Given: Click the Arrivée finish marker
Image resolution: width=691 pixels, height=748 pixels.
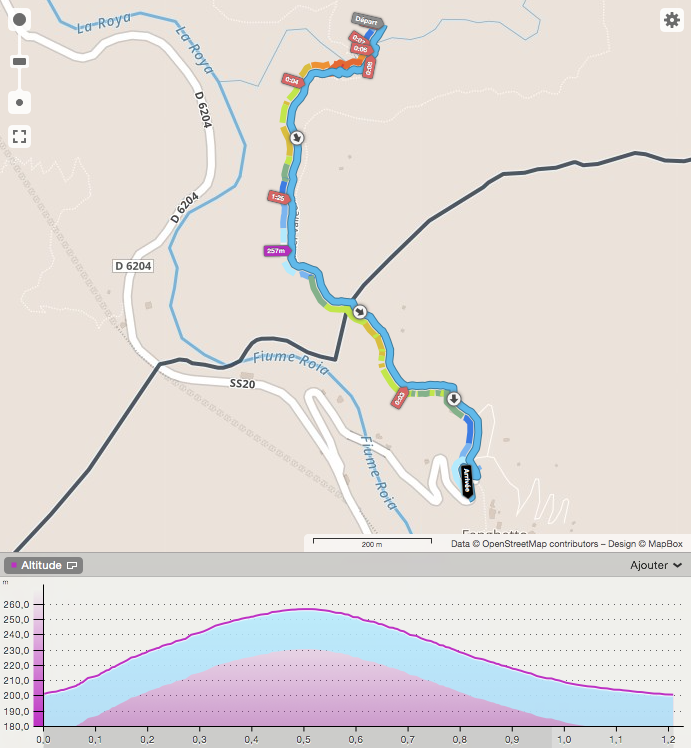Looking at the screenshot, I should pyautogui.click(x=465, y=478).
